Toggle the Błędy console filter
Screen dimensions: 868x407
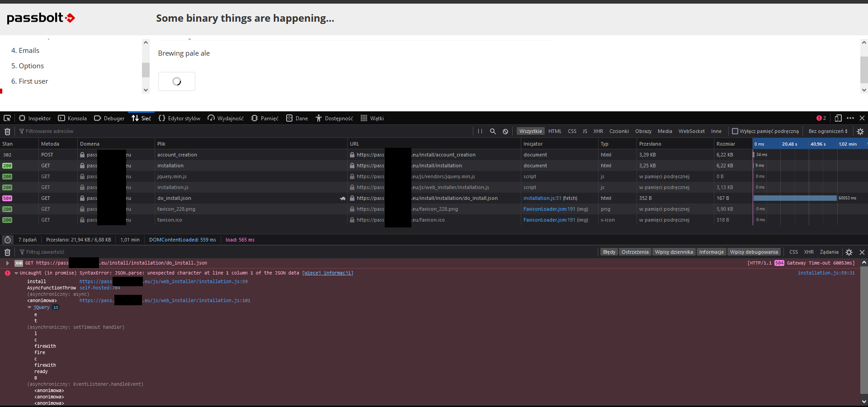[x=609, y=252]
